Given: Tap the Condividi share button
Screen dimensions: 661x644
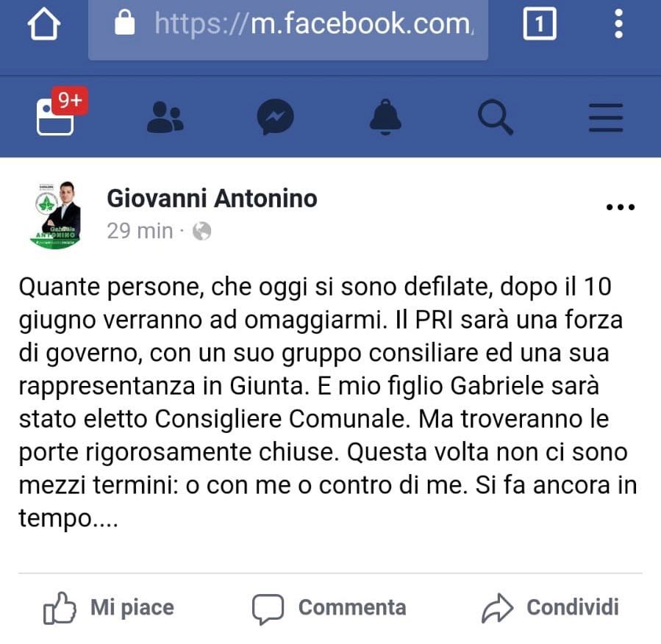Looking at the screenshot, I should [550, 608].
